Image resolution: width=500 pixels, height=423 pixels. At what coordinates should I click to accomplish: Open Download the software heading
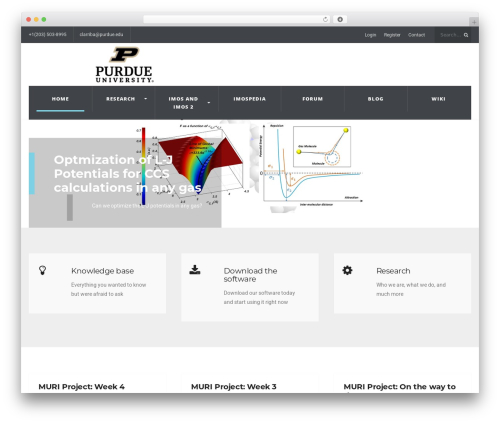(250, 275)
